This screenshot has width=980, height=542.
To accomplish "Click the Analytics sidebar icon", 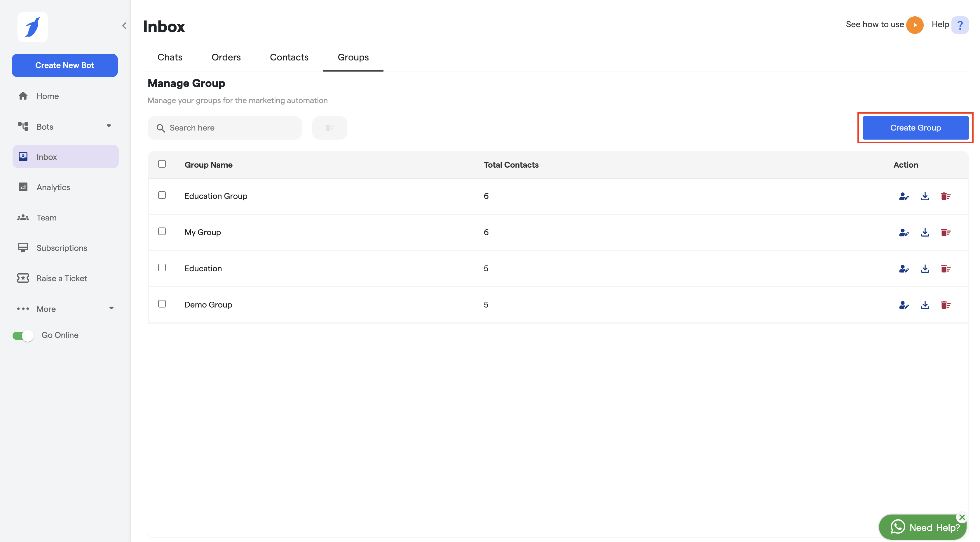I will 23,187.
